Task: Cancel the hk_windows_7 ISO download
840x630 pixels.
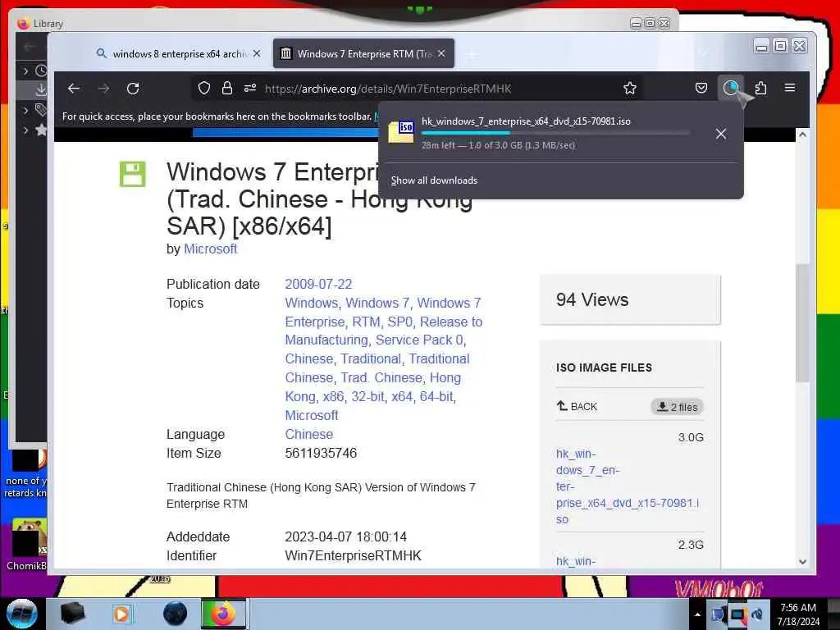Action: tap(721, 134)
